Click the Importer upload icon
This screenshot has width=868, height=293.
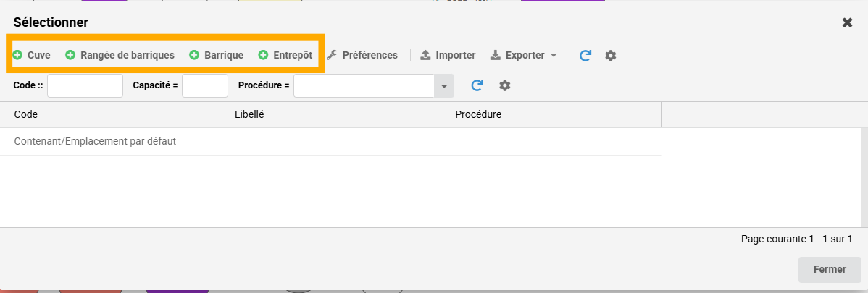(x=425, y=55)
